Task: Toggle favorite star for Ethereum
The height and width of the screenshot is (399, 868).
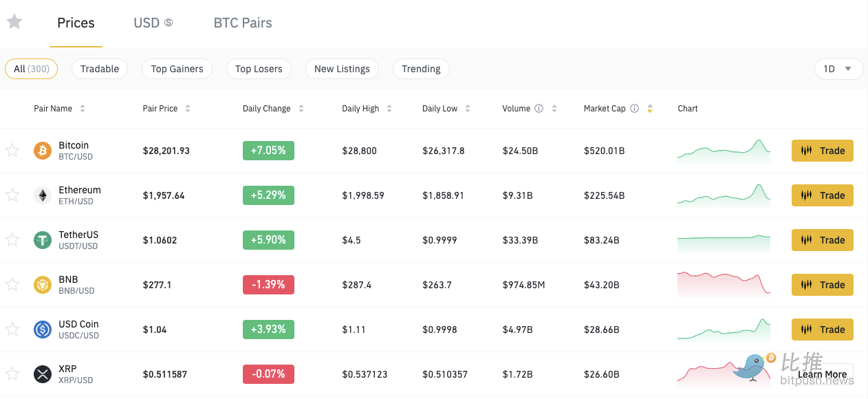Action: pyautogui.click(x=12, y=195)
